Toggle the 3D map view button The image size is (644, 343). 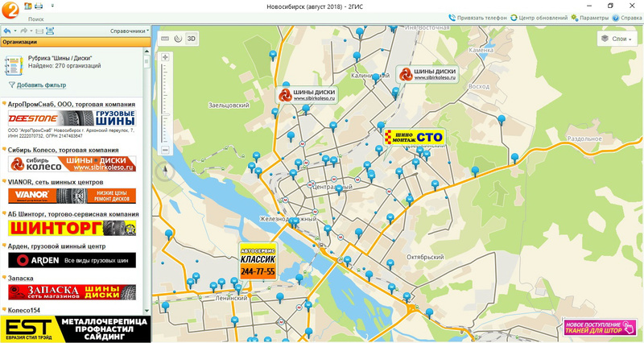(x=192, y=39)
